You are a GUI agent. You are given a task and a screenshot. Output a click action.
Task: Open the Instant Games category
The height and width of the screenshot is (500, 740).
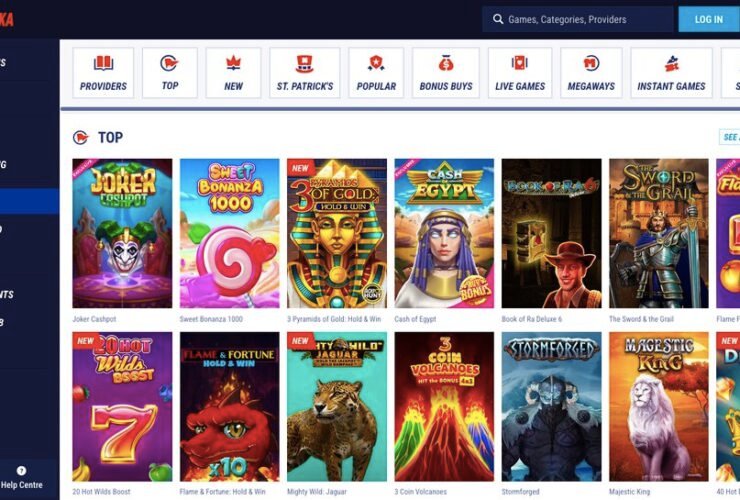(x=671, y=73)
